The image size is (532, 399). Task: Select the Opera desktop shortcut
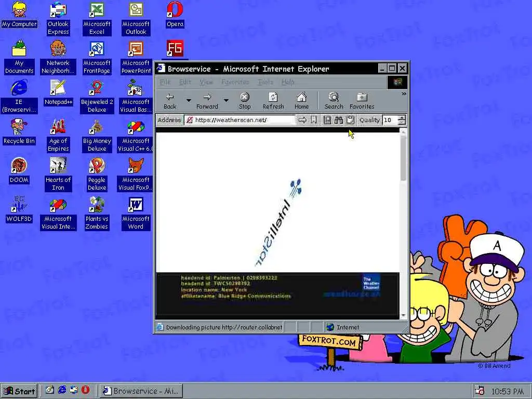175,15
